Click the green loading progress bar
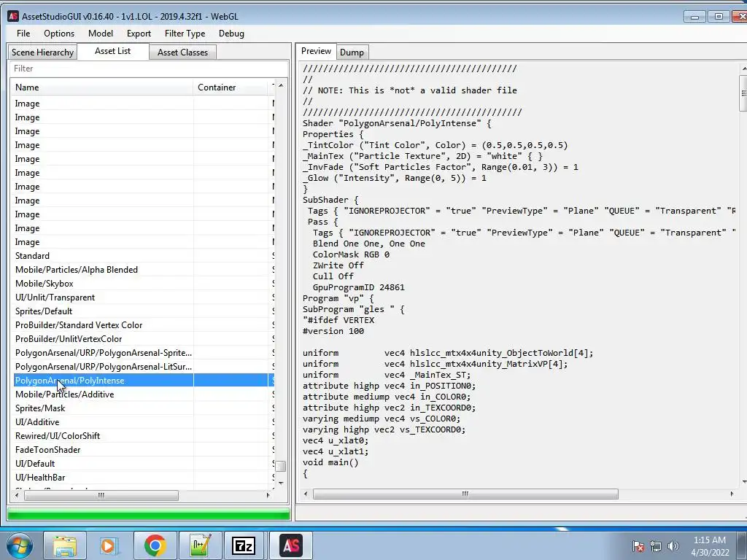Screen dimensions: 747x560 pos(149,514)
